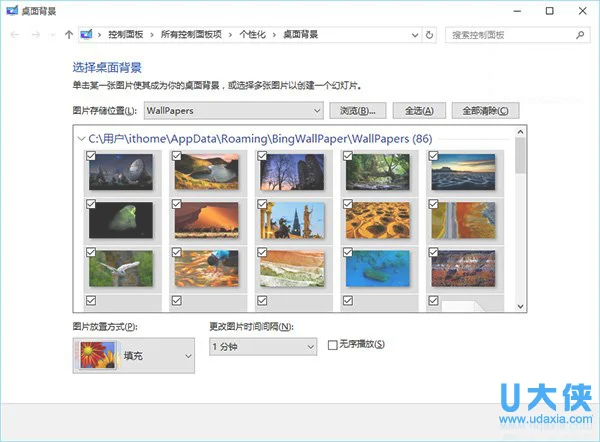This screenshot has width=600, height=442.
Task: Go up one level with up arrow
Action: [69, 35]
